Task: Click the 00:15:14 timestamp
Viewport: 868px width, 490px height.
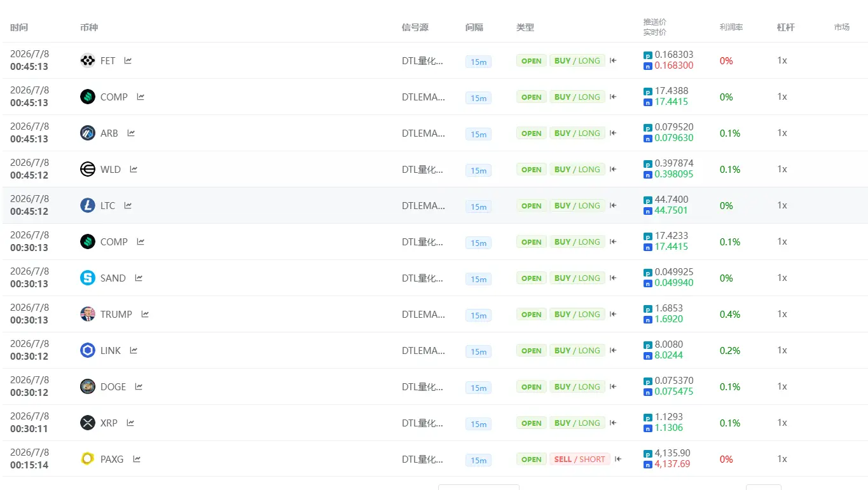Action: (x=29, y=465)
